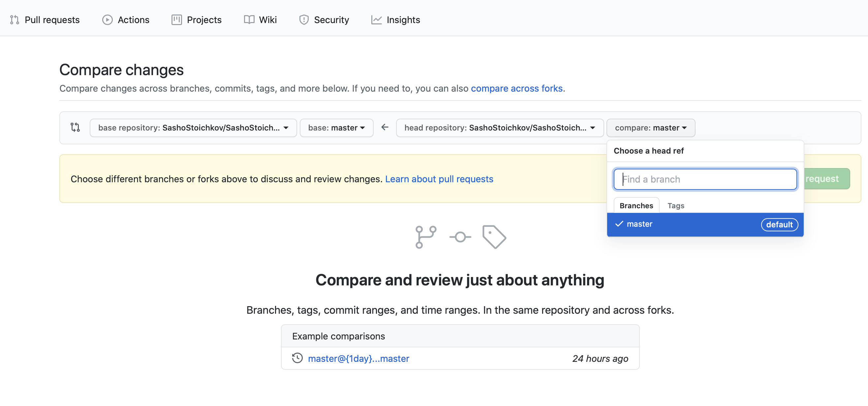Viewport: 868px width, 406px height.
Task: Click the Insights graph icon
Action: pos(376,20)
